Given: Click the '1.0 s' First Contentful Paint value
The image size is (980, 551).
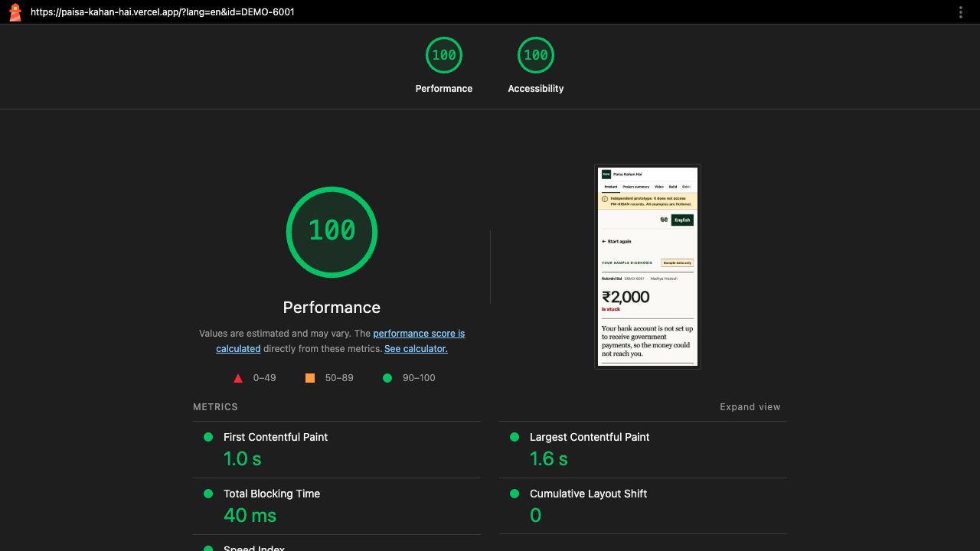Looking at the screenshot, I should point(243,459).
